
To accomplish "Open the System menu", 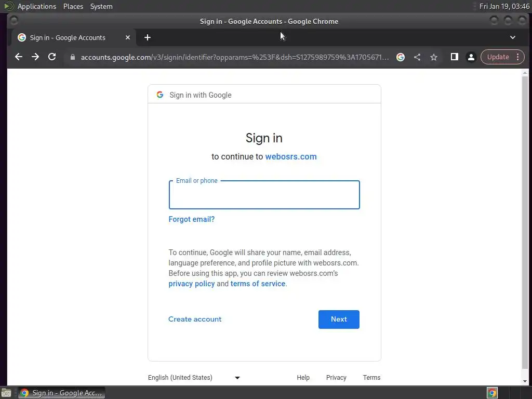I will [x=101, y=6].
